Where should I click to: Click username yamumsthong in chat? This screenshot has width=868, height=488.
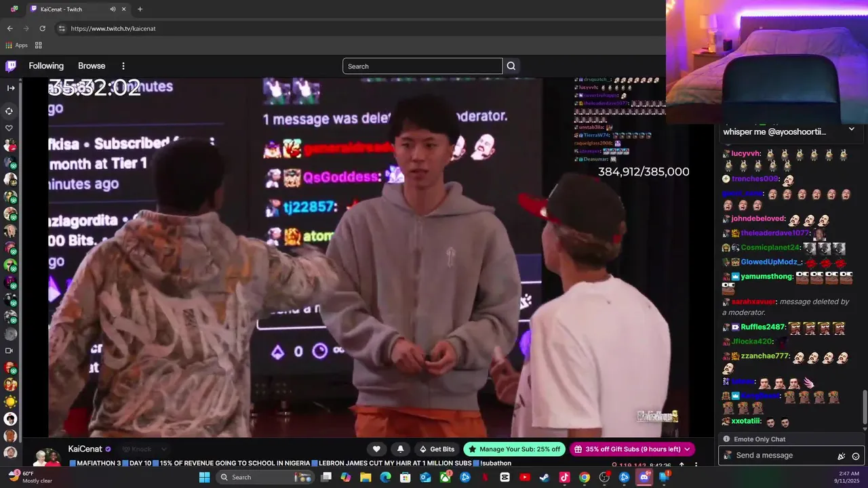point(767,277)
